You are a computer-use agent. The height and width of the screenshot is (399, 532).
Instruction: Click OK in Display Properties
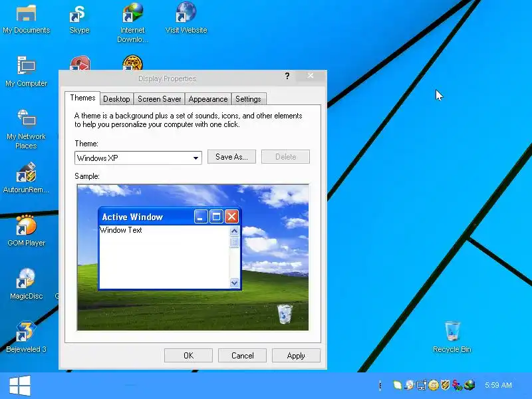tap(188, 356)
